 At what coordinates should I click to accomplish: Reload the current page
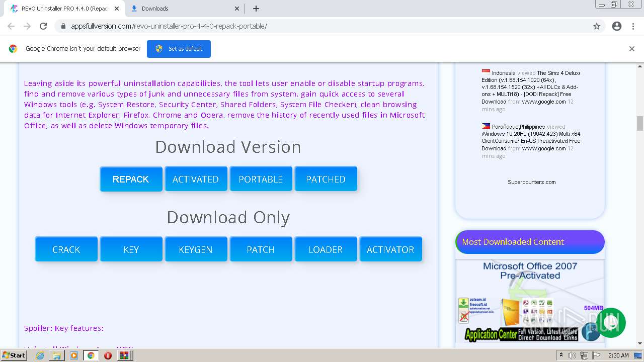[x=43, y=26]
